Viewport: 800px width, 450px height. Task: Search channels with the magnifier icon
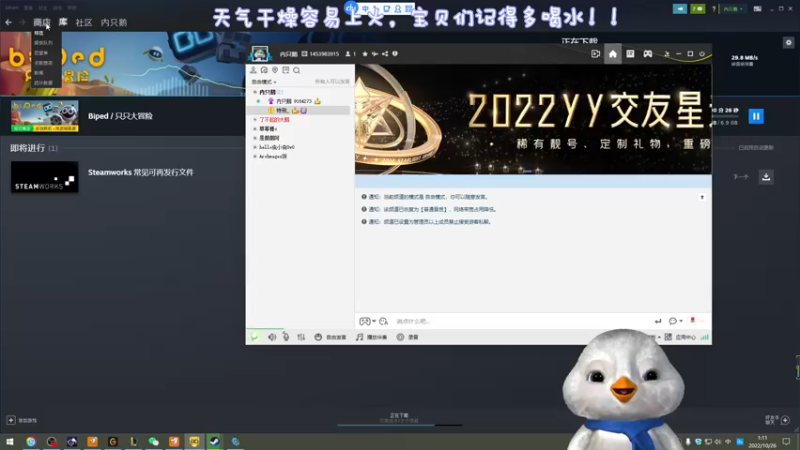(296, 70)
